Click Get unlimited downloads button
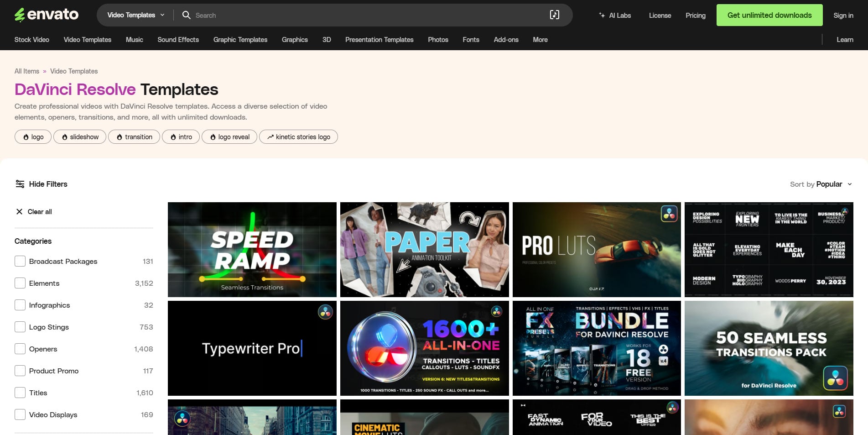 pyautogui.click(x=769, y=15)
